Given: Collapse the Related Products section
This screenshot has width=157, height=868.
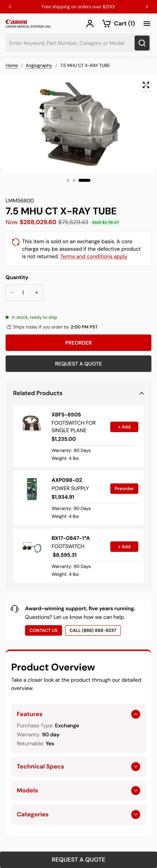Looking at the screenshot, I should [x=142, y=393].
